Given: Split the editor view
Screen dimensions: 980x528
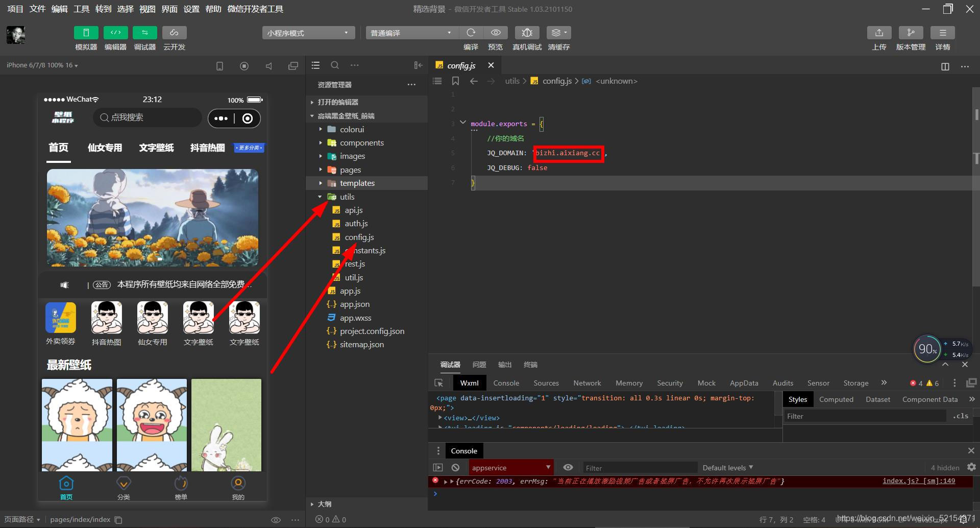Looking at the screenshot, I should click(945, 66).
